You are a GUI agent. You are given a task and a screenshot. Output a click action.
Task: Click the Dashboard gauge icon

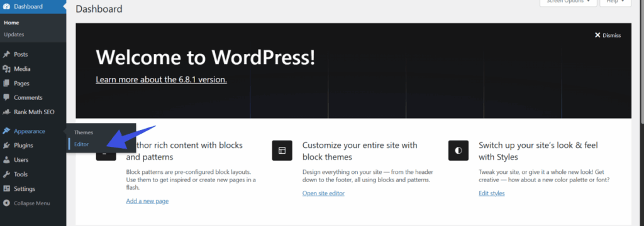(x=6, y=6)
